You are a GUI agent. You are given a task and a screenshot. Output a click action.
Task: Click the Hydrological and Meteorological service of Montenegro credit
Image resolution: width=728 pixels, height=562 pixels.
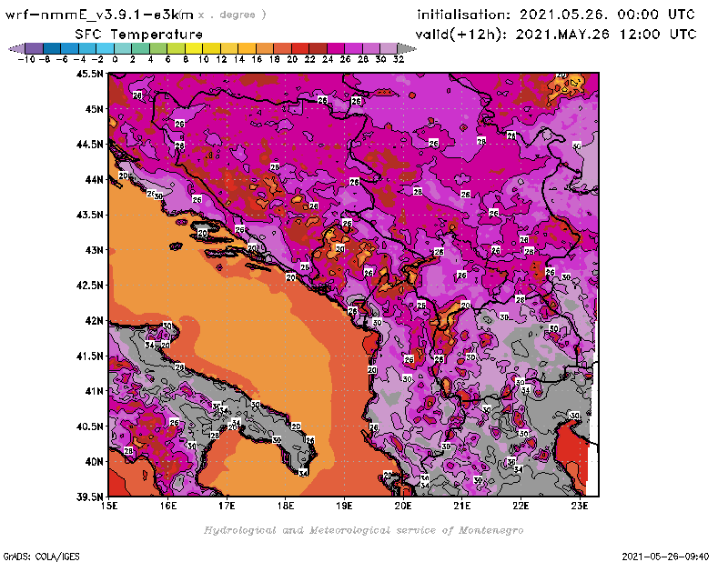363,530
